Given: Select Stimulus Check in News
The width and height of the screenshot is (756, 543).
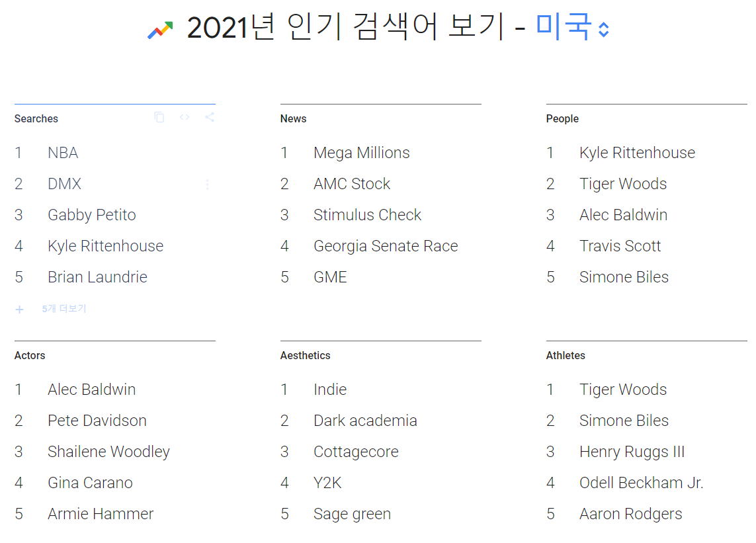Looking at the screenshot, I should 367,215.
